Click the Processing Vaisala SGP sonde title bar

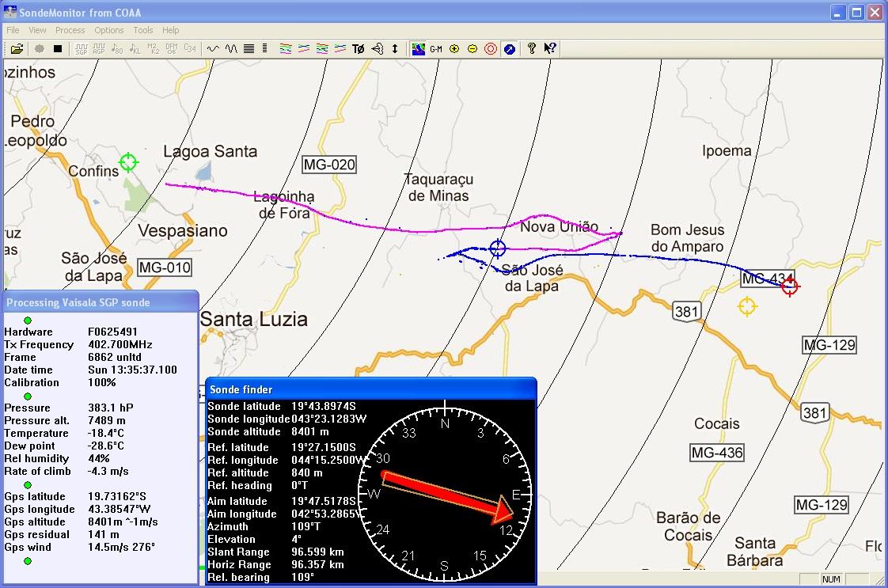point(101,302)
